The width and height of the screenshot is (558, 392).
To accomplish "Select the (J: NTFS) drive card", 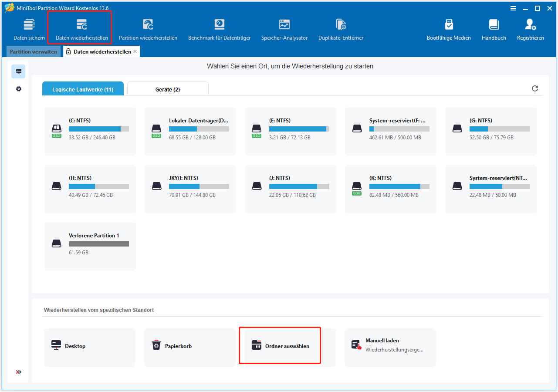I will coord(291,189).
